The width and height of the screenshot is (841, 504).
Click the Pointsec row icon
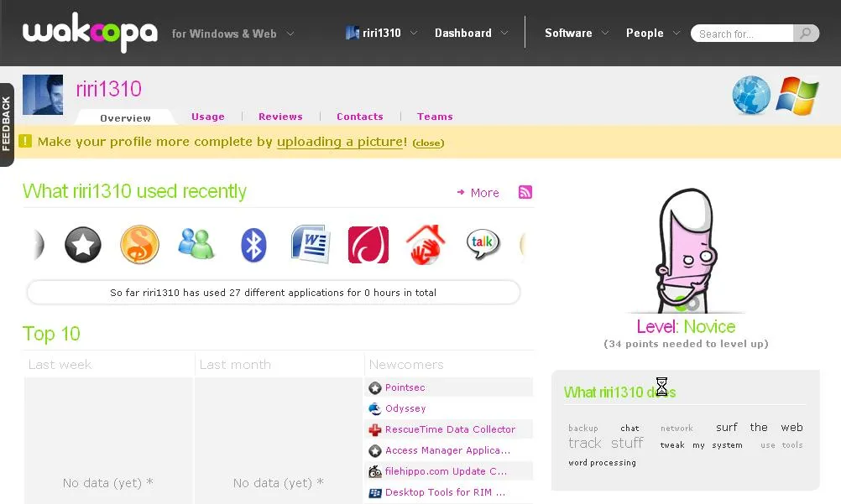[x=375, y=387]
